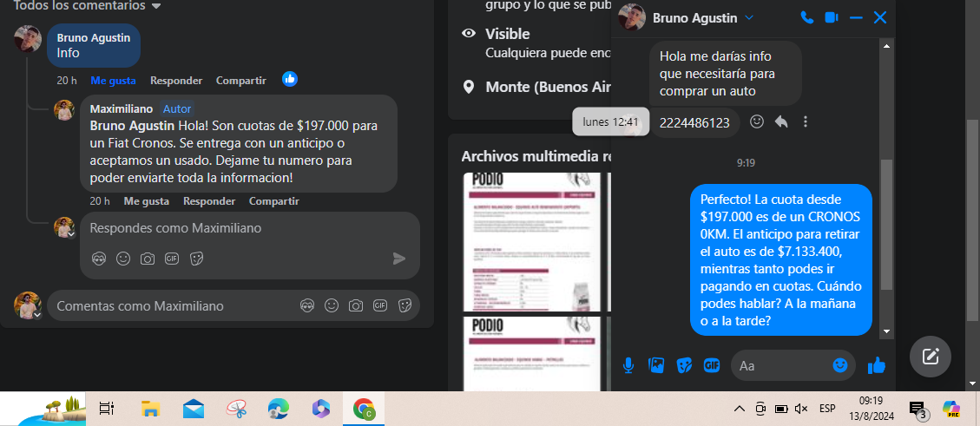
Task: Open the GIF picker in chat
Action: [712, 365]
